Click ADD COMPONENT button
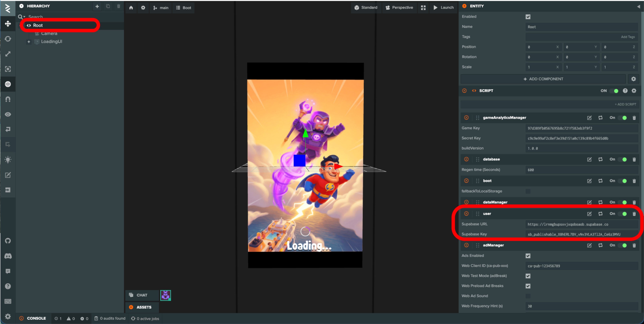644x324 pixels. tap(543, 79)
